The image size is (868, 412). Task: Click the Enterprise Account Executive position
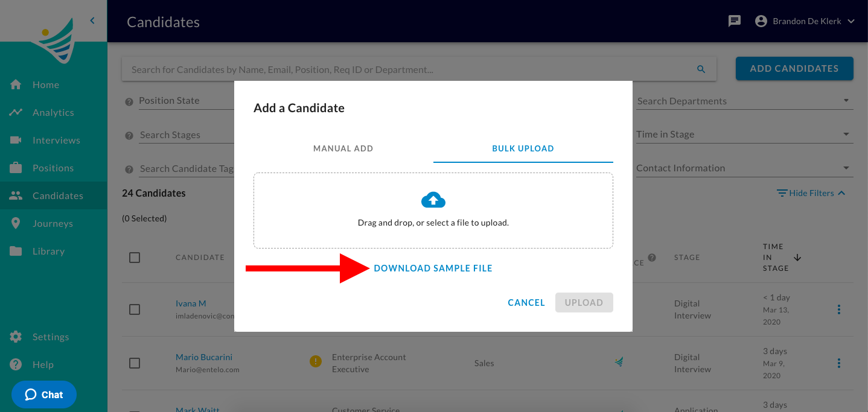pyautogui.click(x=369, y=363)
